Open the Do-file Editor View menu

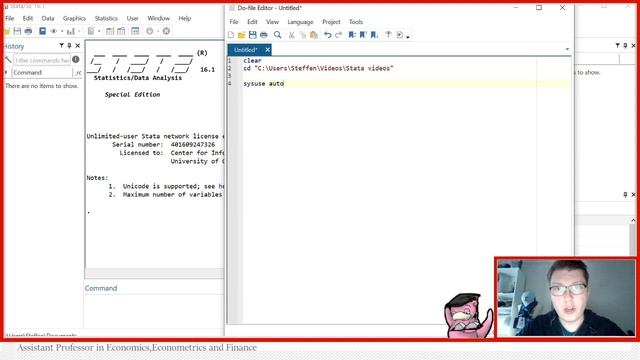tap(272, 22)
